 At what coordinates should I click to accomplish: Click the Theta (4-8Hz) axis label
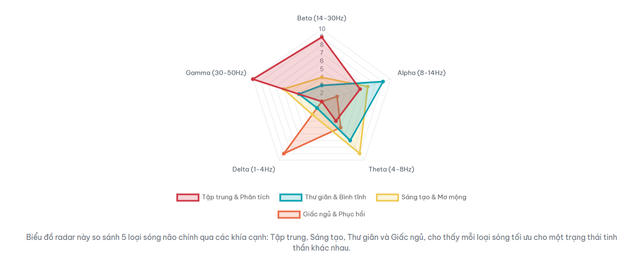[x=391, y=169]
